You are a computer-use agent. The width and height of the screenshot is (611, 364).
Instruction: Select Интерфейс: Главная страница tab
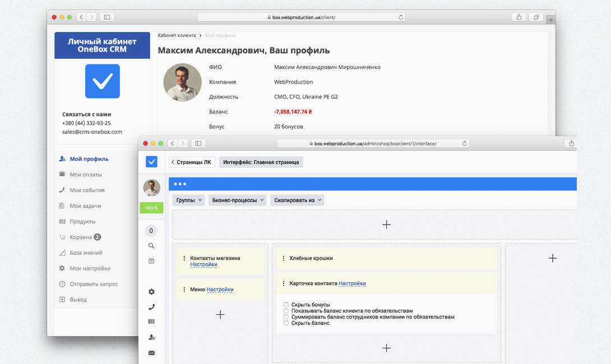click(x=261, y=162)
